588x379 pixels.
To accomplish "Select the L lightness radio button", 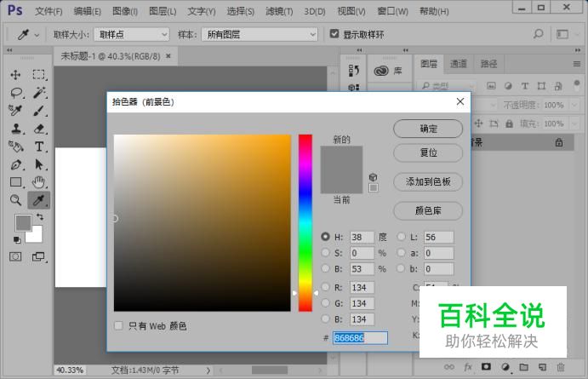I will (x=402, y=237).
